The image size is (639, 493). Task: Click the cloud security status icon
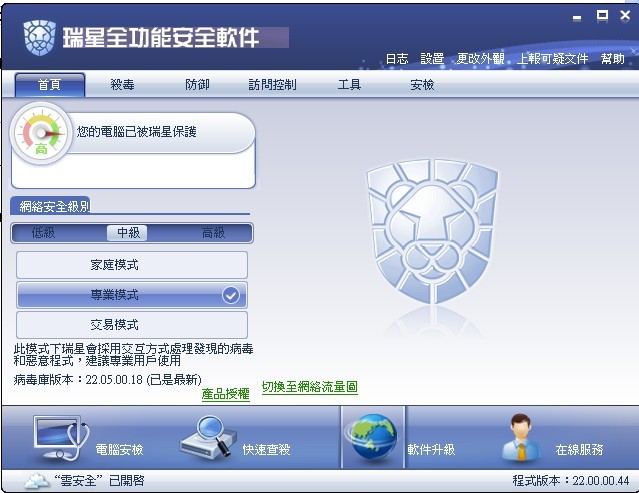pyautogui.click(x=38, y=481)
